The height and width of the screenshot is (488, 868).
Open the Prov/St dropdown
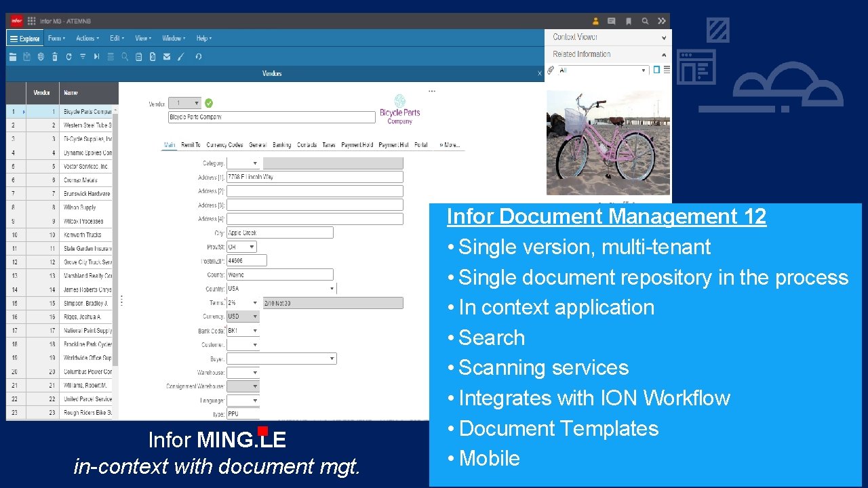252,247
